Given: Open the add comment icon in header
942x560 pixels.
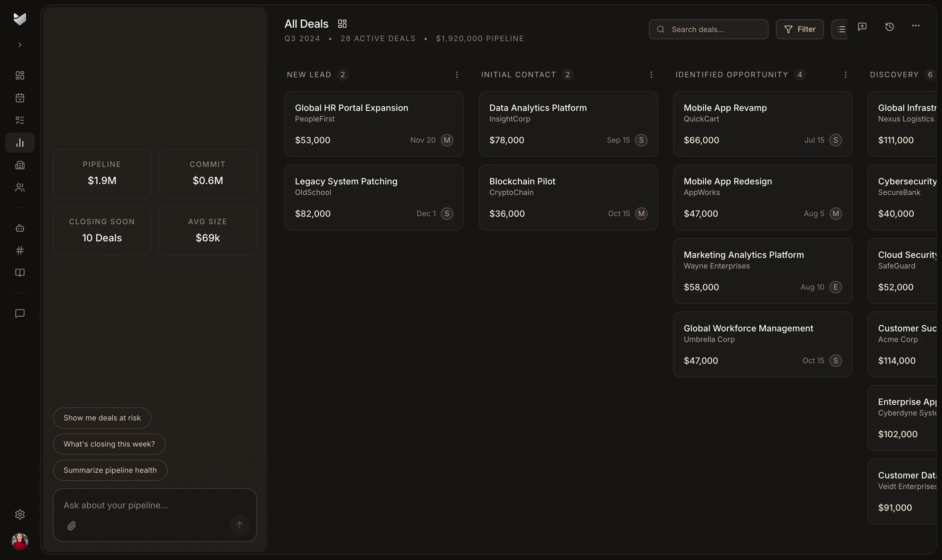Looking at the screenshot, I should coord(862,26).
